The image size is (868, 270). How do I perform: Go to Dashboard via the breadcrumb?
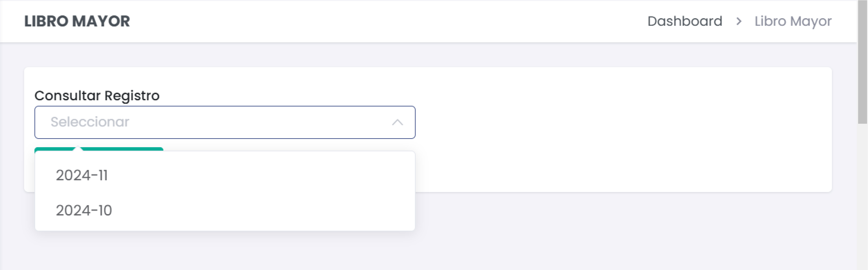(x=685, y=22)
